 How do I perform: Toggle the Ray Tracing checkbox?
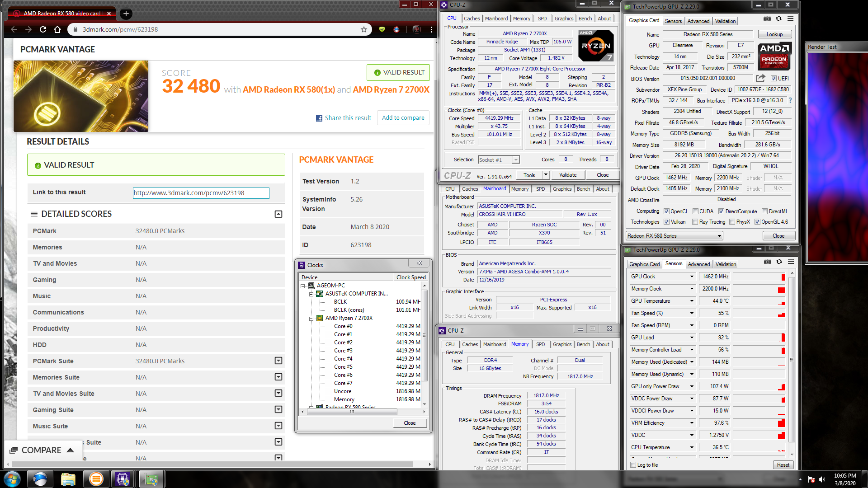point(695,222)
